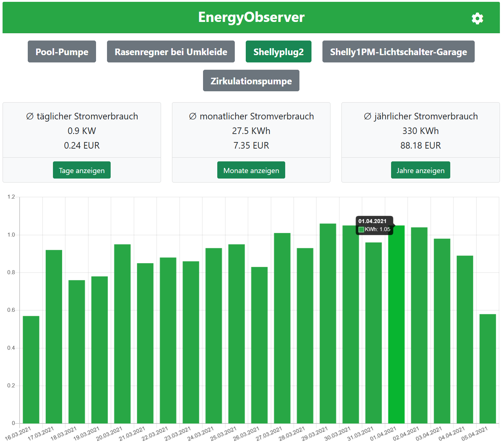501x448 pixels.
Task: Select the bar for 16.03.2021
Action: pyautogui.click(x=31, y=369)
